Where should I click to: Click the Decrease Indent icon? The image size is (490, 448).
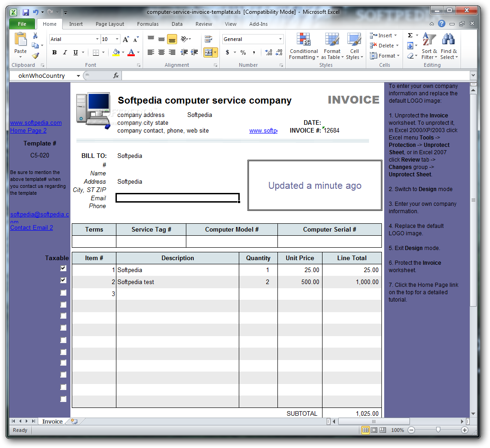pos(184,52)
